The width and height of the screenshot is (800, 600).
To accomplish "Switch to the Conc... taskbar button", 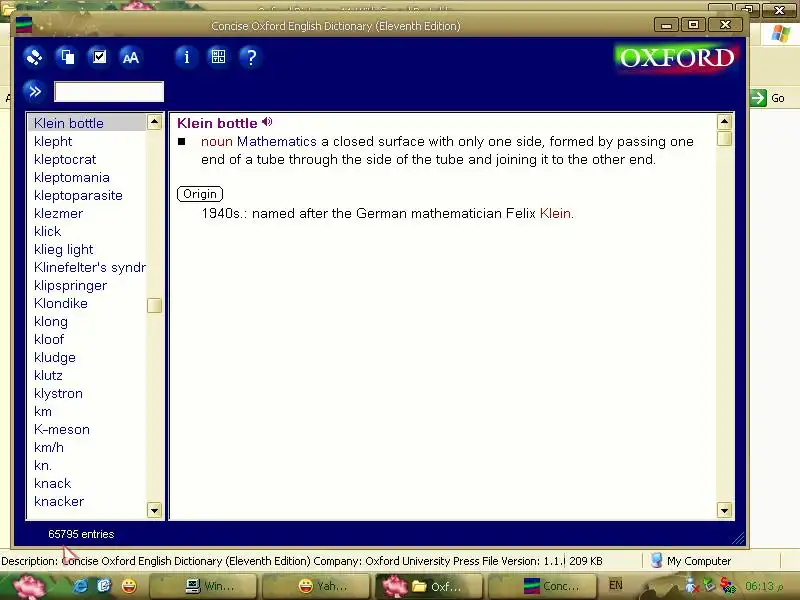I will [x=541, y=586].
